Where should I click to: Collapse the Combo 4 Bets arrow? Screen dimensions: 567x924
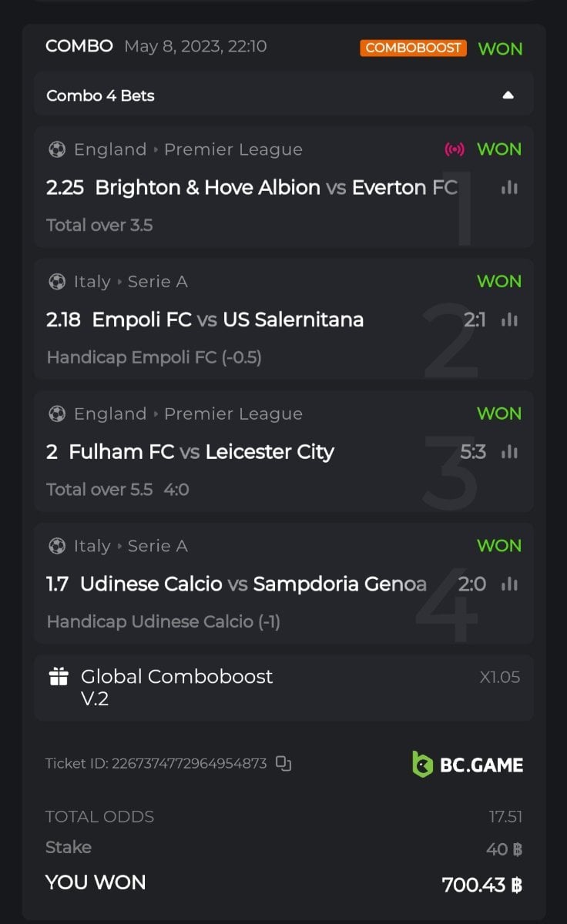(x=508, y=95)
